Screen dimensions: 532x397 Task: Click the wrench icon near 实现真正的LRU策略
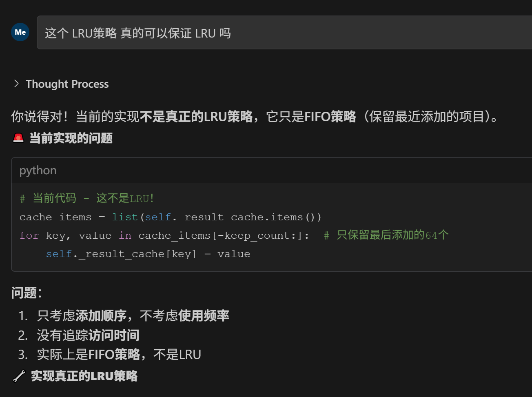[x=19, y=376]
